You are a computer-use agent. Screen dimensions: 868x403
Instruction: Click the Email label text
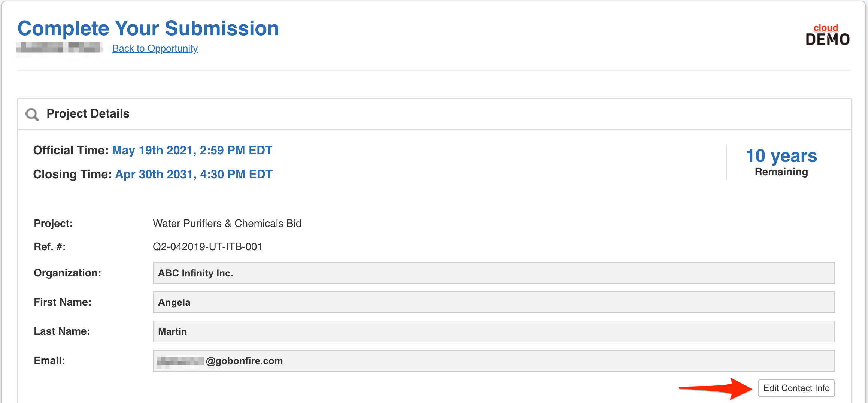(49, 361)
